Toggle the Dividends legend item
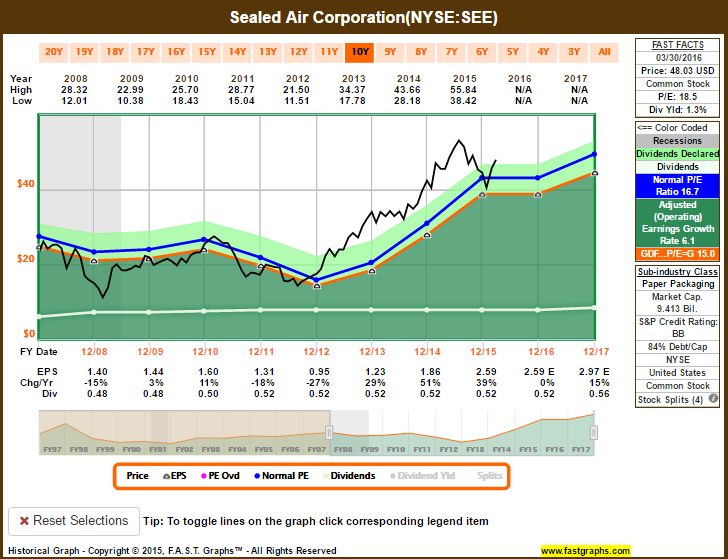The width and height of the screenshot is (728, 559). point(349,476)
